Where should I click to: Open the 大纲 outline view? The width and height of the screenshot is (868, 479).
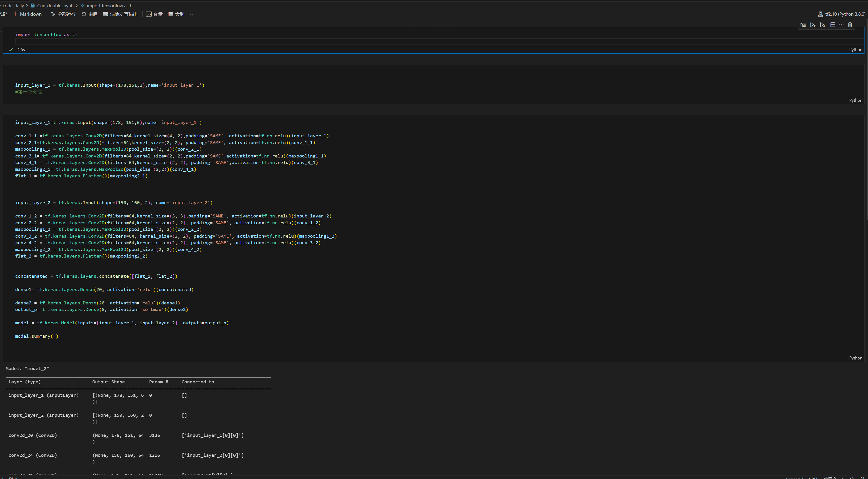[176, 14]
